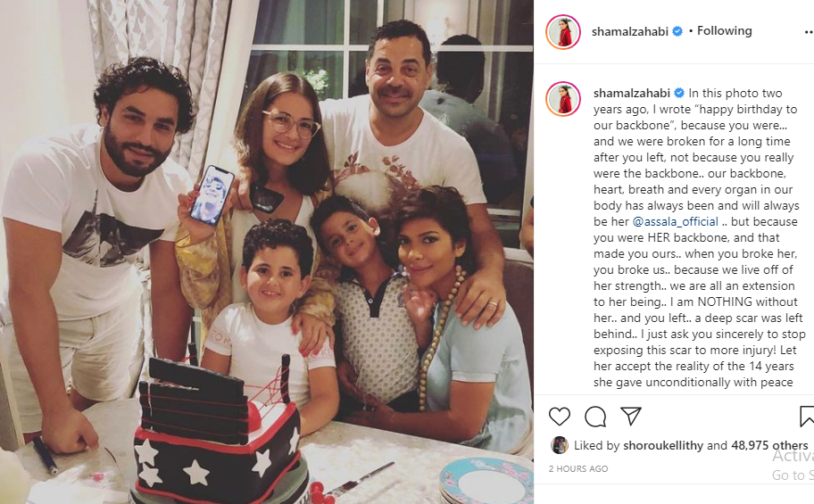The width and height of the screenshot is (814, 504).
Task: Open the shamalzahabi header profile picture
Action: click(562, 32)
